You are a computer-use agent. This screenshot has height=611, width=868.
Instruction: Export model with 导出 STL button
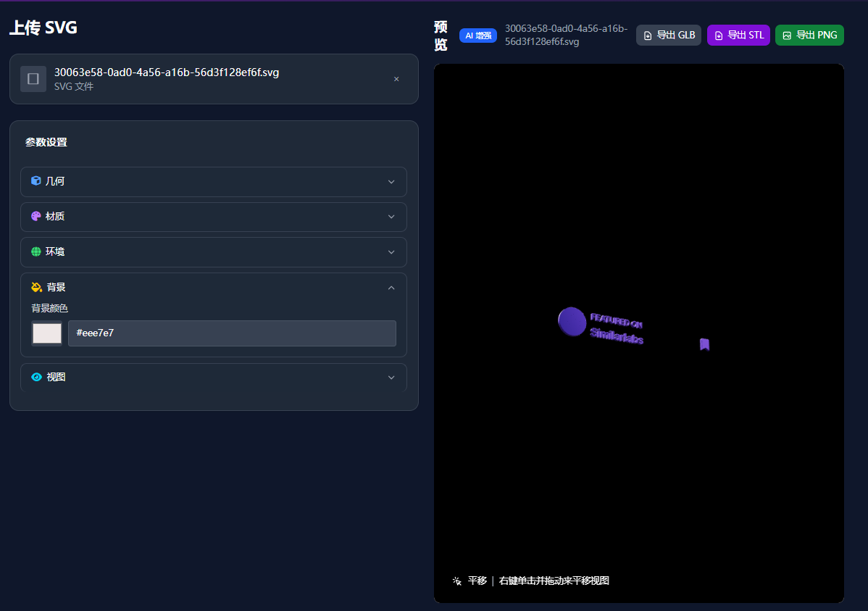coord(738,36)
